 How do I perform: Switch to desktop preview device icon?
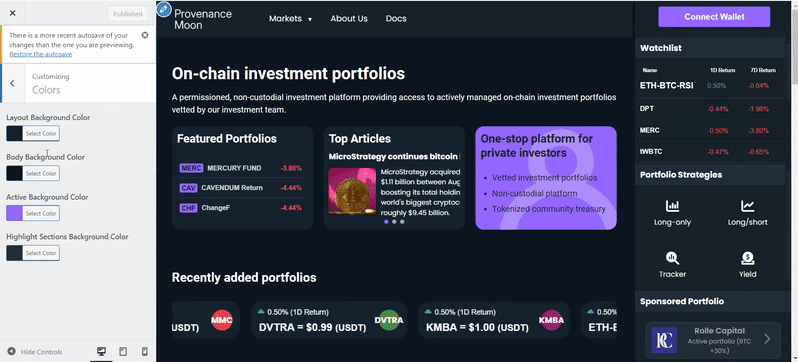(101, 352)
